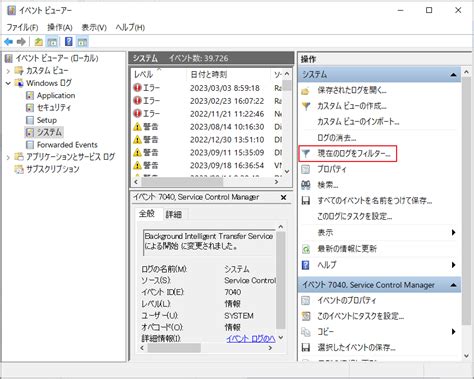Click the コピー icon
The width and height of the screenshot is (474, 379).
coord(306,332)
